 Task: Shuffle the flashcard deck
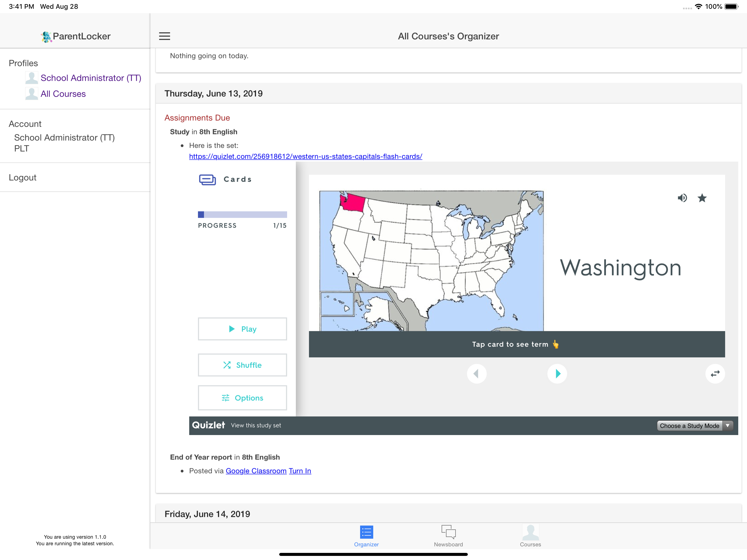coord(243,365)
